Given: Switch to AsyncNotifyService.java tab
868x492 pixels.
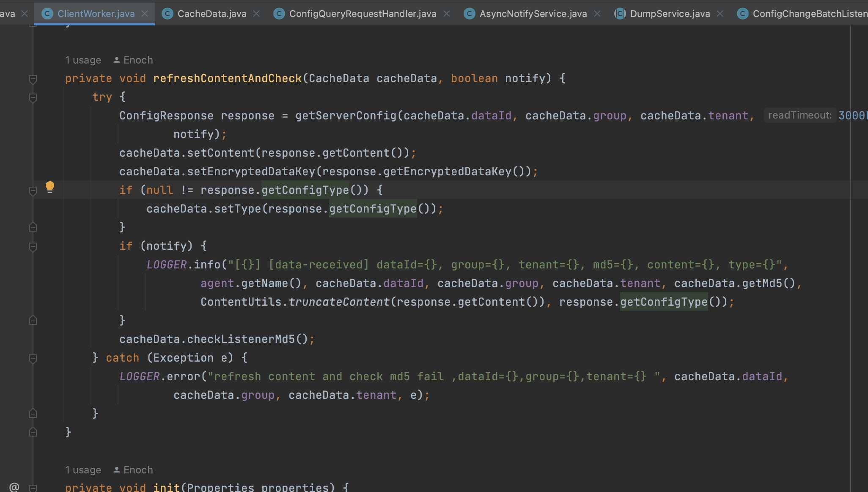Looking at the screenshot, I should 533,14.
